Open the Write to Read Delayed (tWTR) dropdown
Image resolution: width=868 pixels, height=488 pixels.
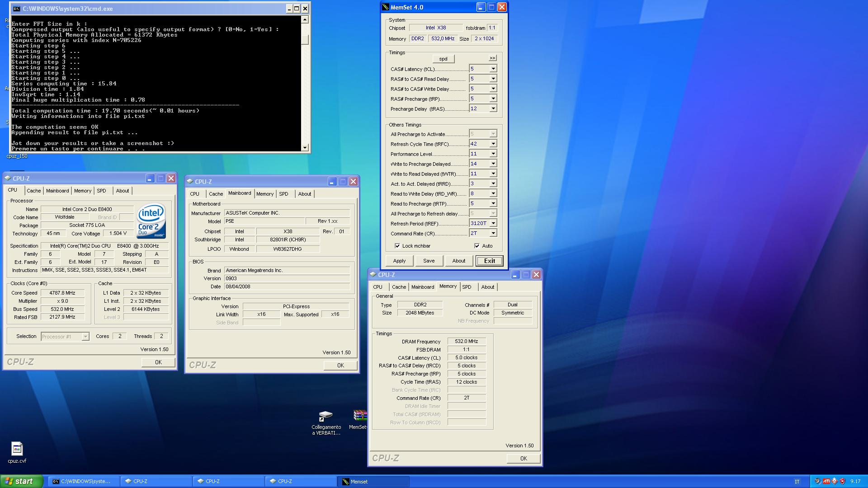pyautogui.click(x=493, y=174)
